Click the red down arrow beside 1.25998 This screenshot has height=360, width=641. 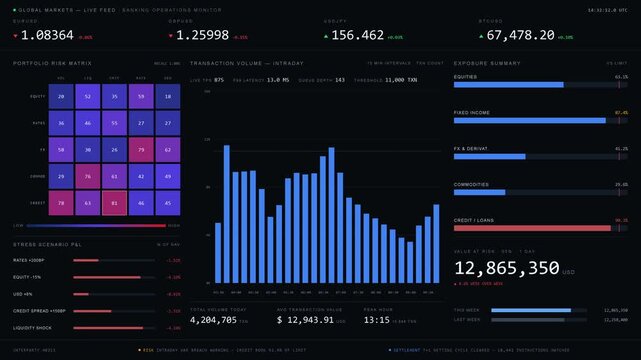[x=170, y=36]
